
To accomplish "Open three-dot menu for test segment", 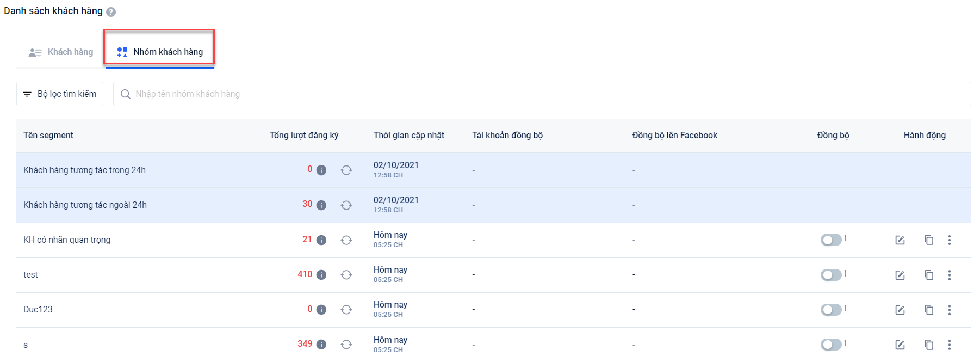I will coord(950,275).
